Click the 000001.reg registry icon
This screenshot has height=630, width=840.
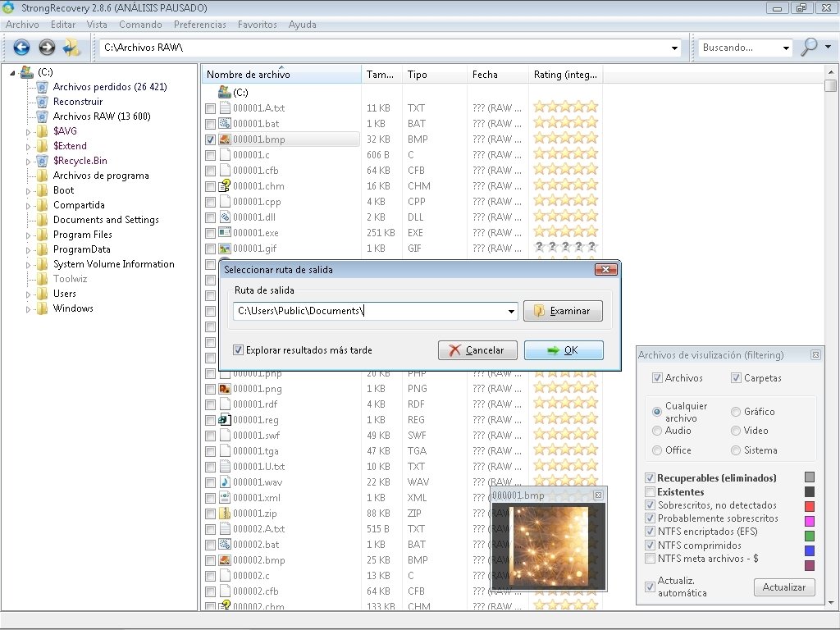(225, 420)
